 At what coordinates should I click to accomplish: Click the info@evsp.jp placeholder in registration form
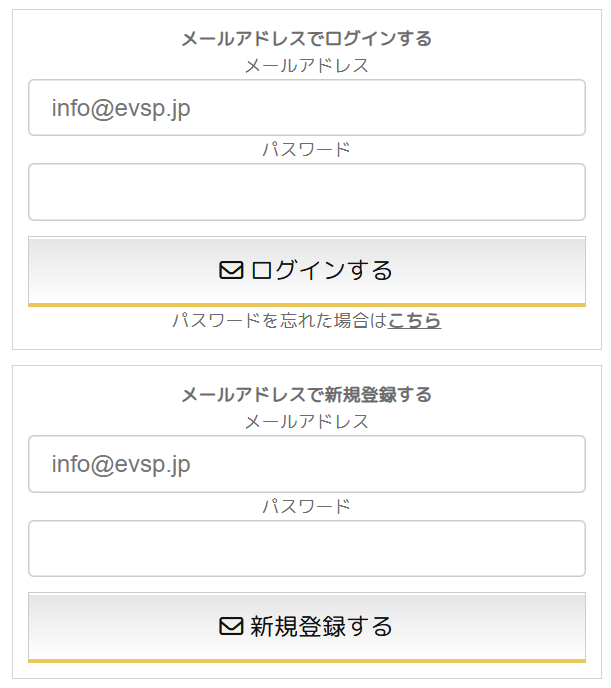click(121, 464)
